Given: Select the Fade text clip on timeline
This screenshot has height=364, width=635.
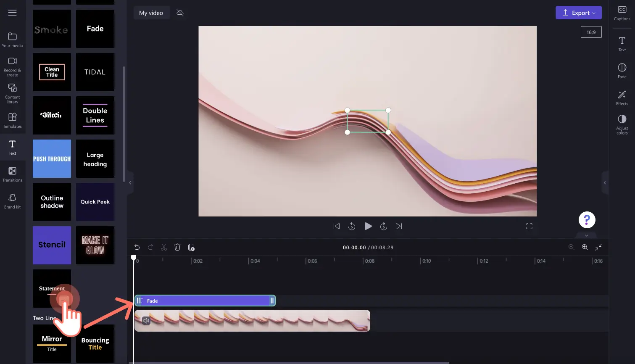Looking at the screenshot, I should pos(205,301).
